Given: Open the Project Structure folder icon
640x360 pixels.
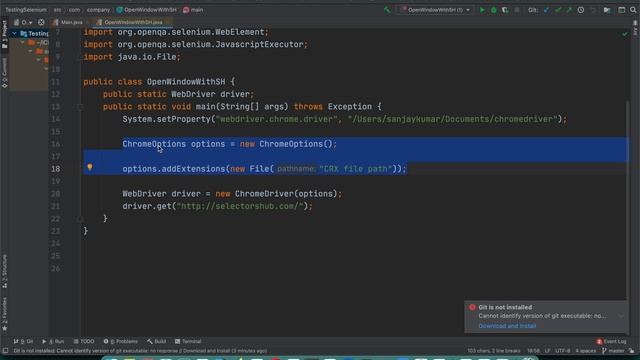Looking at the screenshot, I should tap(607, 10).
